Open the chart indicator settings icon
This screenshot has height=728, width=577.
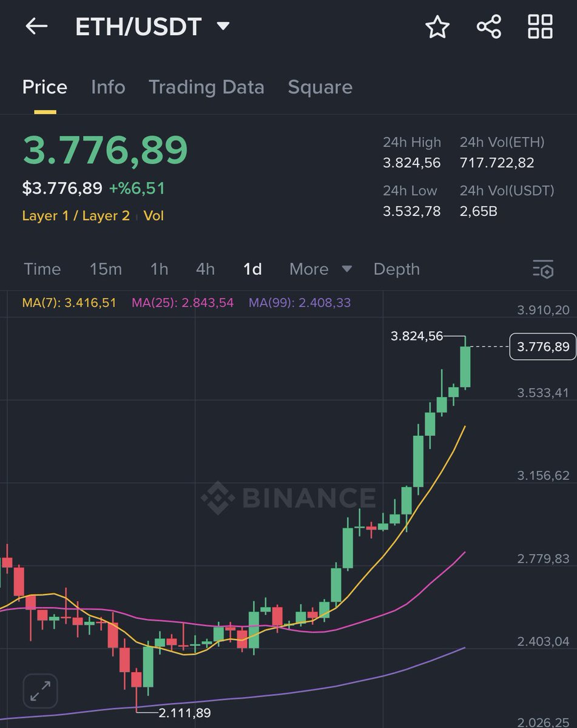pyautogui.click(x=543, y=269)
